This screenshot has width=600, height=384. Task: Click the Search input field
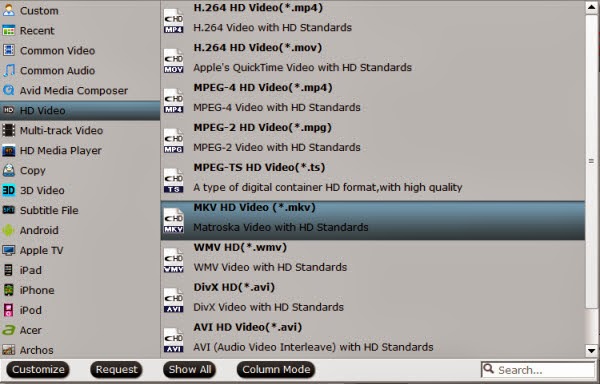538,370
